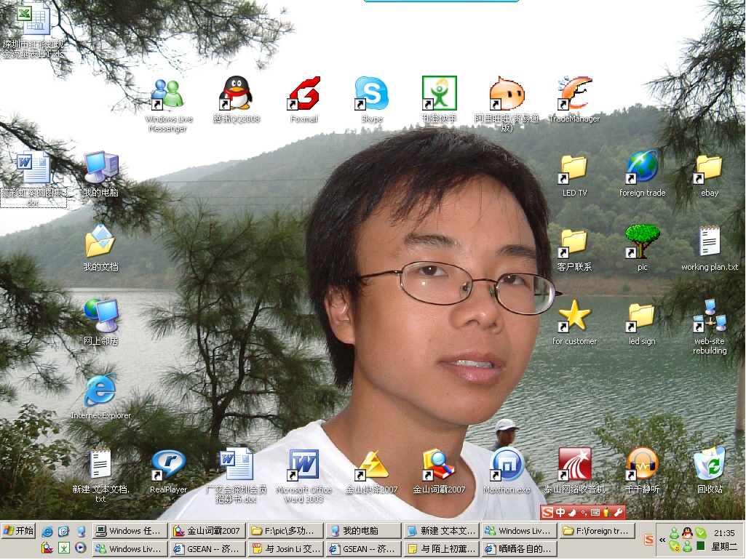Image resolution: width=746 pixels, height=560 pixels.
Task: Click the 21:35 system clock
Action: tap(724, 533)
